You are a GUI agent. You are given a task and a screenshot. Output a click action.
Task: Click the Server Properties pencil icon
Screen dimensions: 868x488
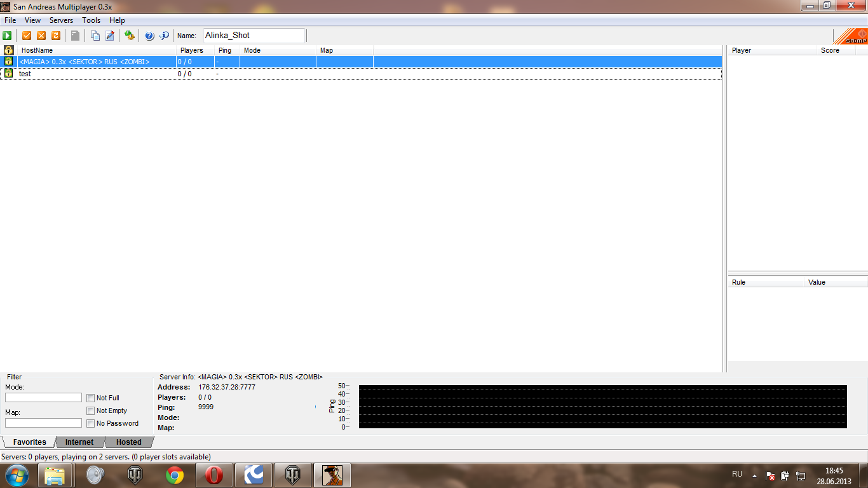tap(110, 36)
